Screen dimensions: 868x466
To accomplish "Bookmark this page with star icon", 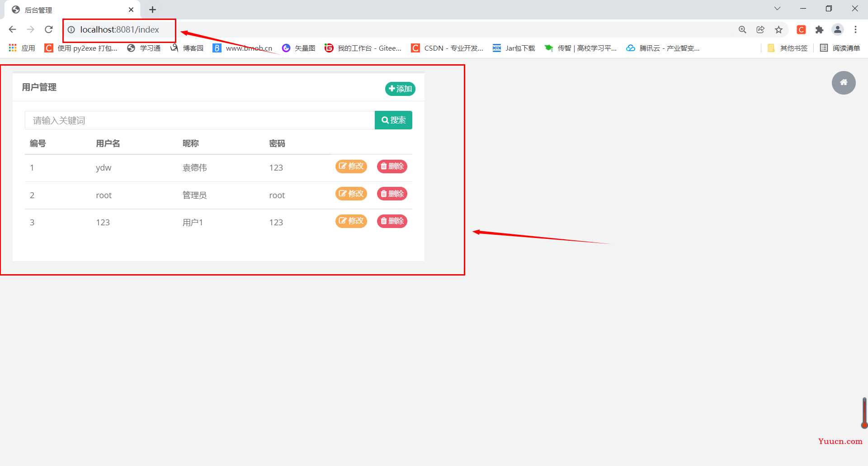I will point(778,30).
